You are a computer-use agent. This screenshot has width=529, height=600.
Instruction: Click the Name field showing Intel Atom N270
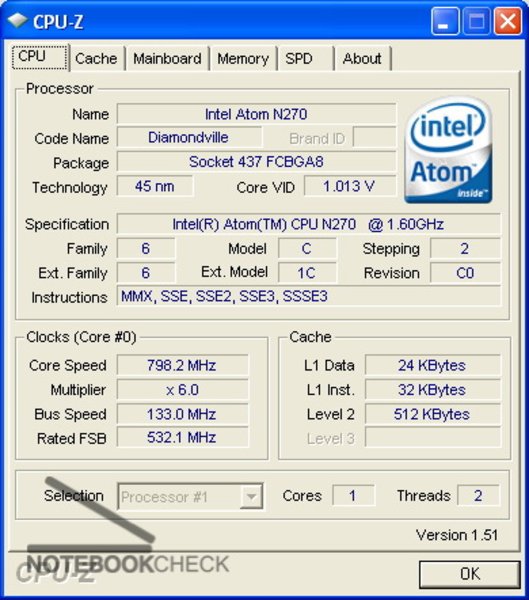click(x=256, y=114)
